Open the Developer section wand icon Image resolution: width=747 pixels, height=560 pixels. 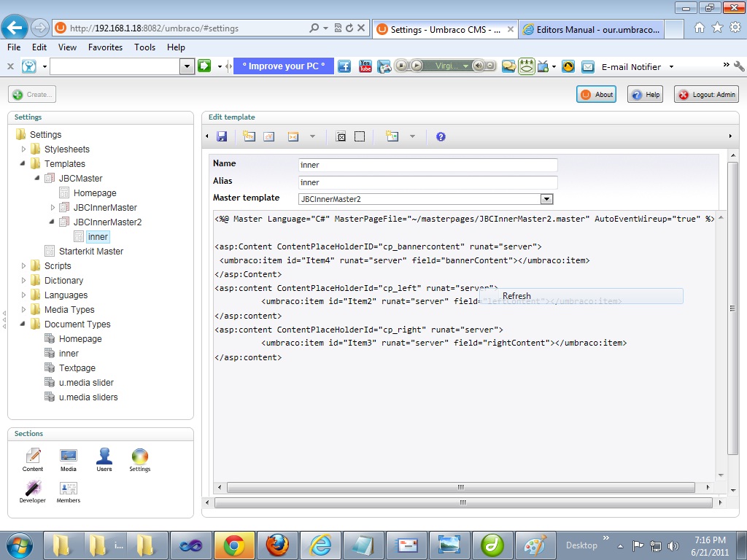pos(33,489)
